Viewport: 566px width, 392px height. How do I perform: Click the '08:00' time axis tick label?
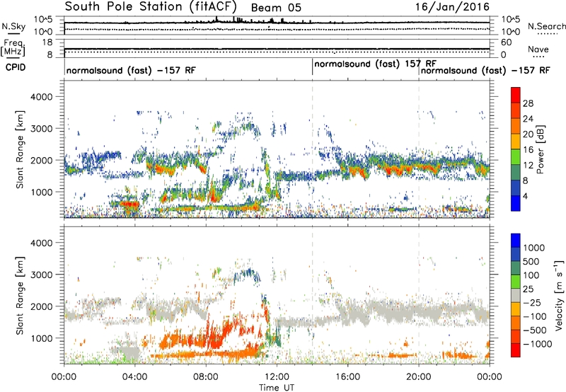[206, 377]
